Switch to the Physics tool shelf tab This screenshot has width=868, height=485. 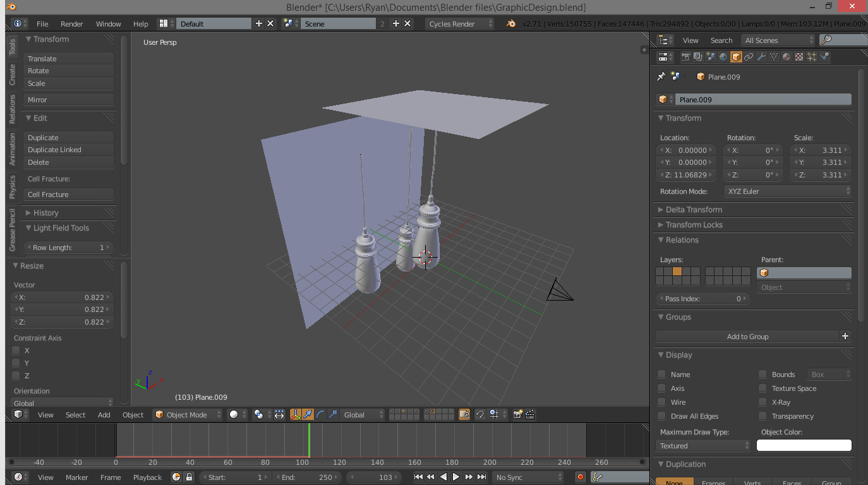pos(12,186)
